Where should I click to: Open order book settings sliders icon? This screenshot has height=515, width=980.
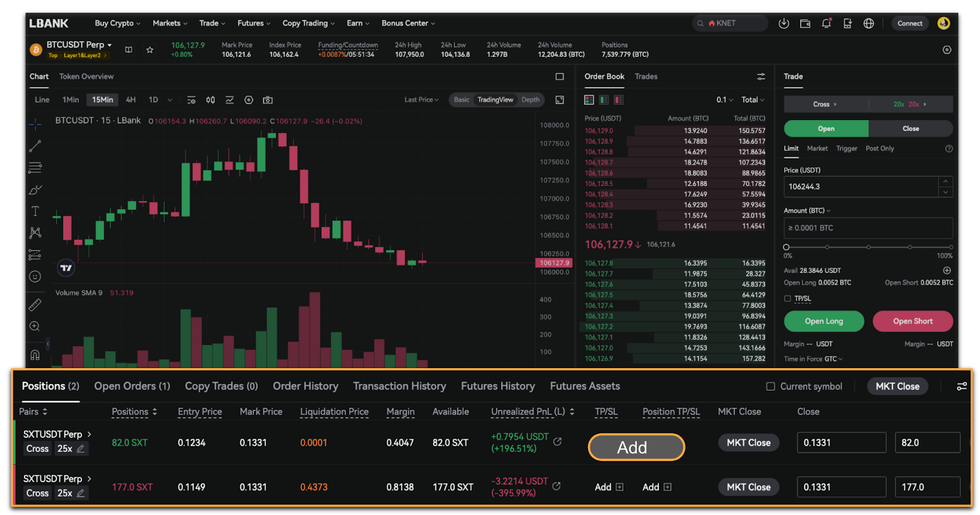[761, 77]
